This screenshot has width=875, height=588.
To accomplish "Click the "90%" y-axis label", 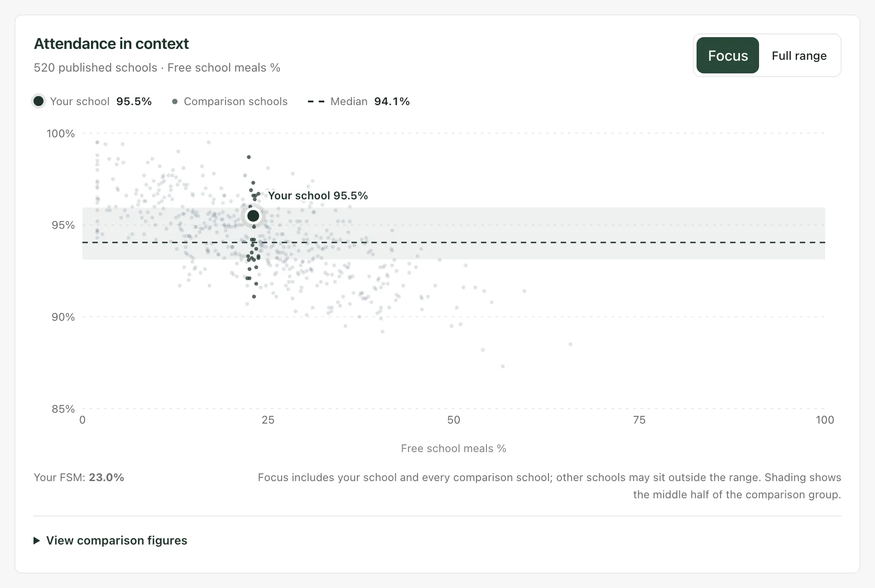I will (x=63, y=317).
